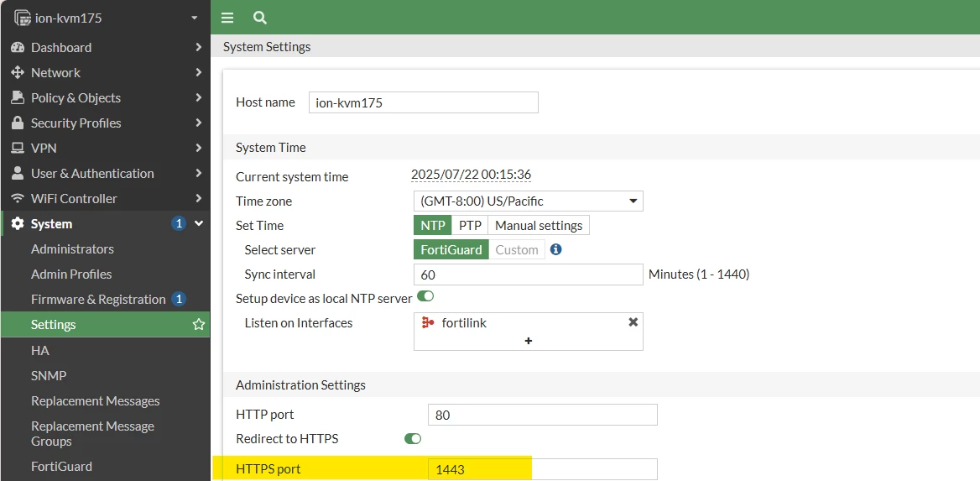Toggle Setup device as local NTP server
Screen dimensions: 980x481
point(425,296)
